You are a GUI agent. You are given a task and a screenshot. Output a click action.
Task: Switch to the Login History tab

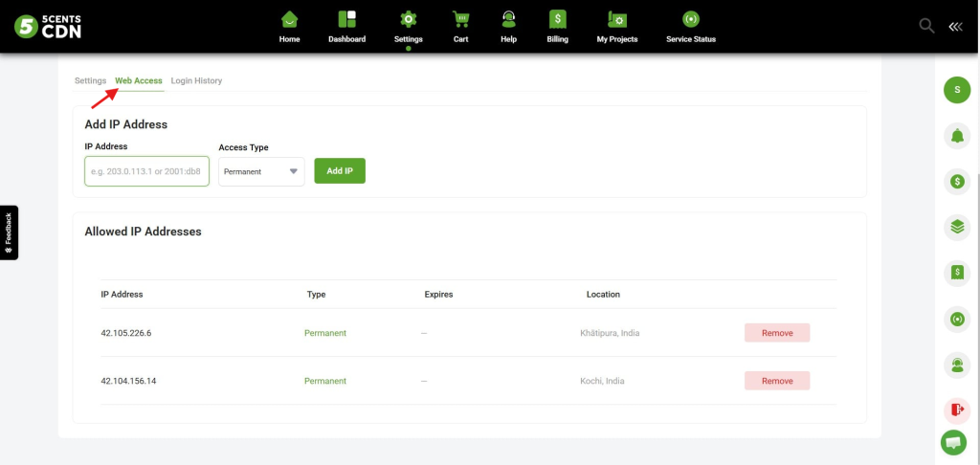[x=196, y=80]
